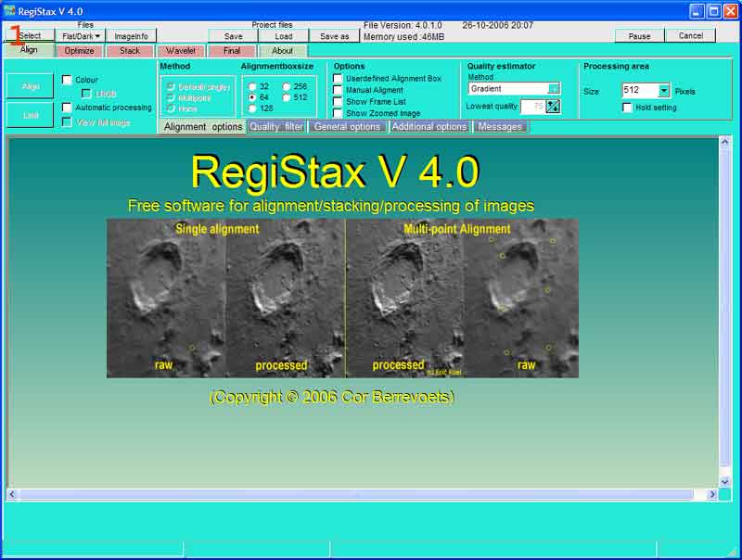
Task: Switch to the Align tab
Action: [x=29, y=50]
